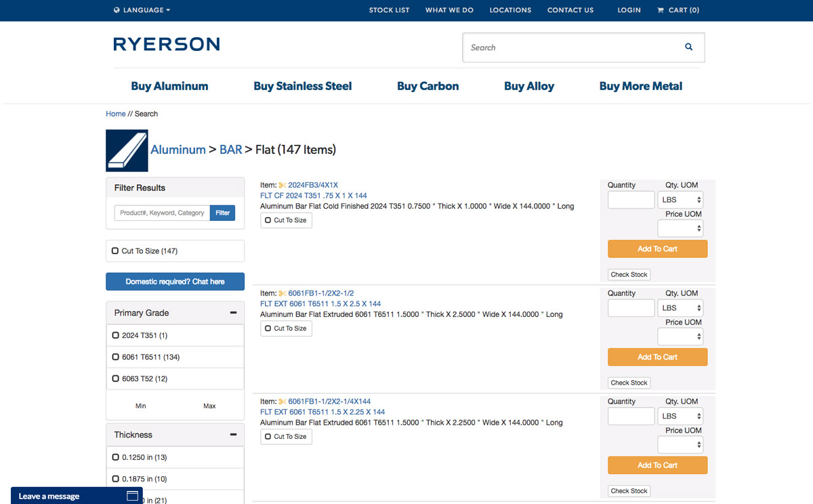Open FLT EXT 6061 T6511 1.5 X 2.25 X 144
Viewport: 813px width, 504px height.
click(x=322, y=412)
